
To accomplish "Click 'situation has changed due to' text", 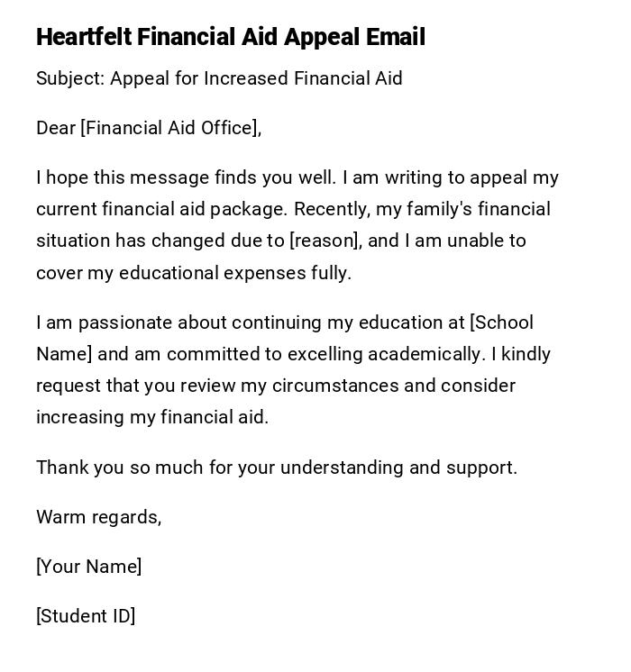I will (x=159, y=241).
